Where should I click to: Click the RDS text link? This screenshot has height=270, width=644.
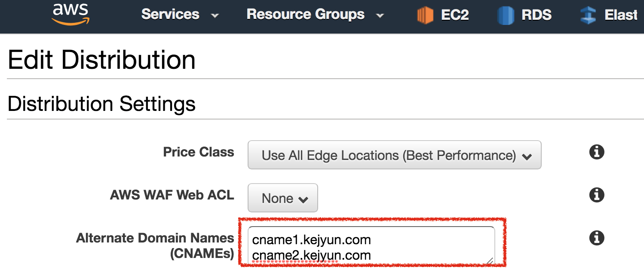(537, 15)
